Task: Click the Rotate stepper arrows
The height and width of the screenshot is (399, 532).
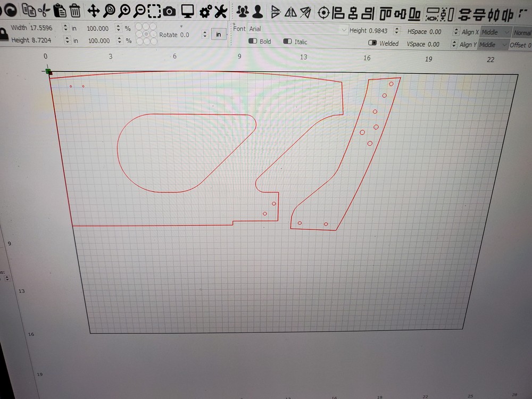Action: [x=204, y=34]
